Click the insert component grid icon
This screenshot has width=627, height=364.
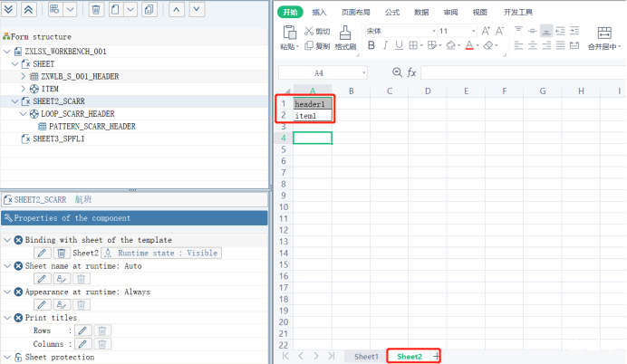[54, 9]
